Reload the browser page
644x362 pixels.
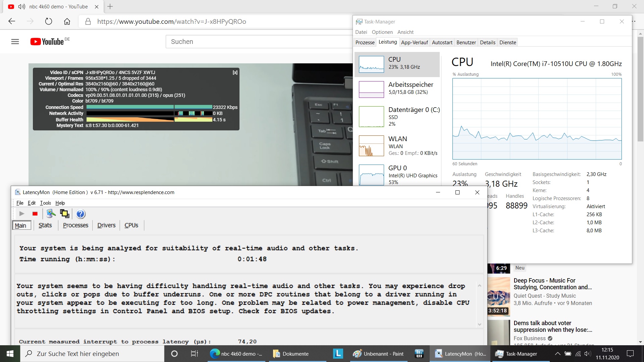pos(49,21)
